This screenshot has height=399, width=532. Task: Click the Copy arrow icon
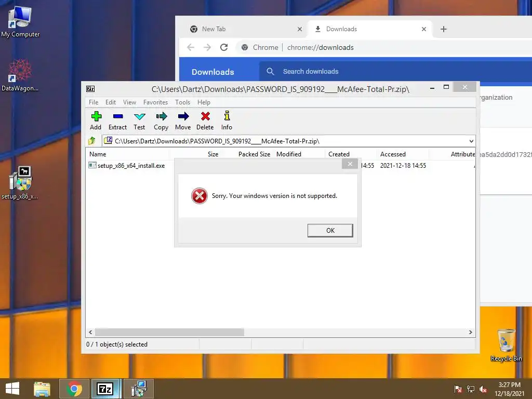(x=161, y=121)
